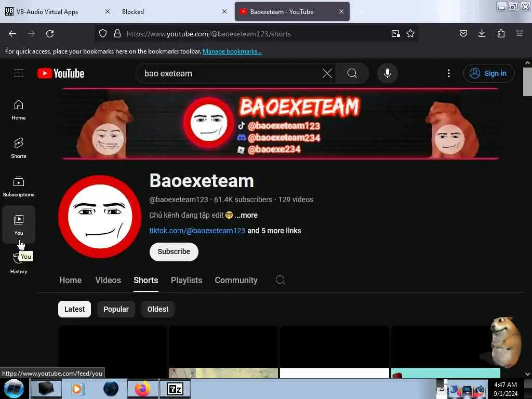Click the Sign in button

tap(489, 73)
